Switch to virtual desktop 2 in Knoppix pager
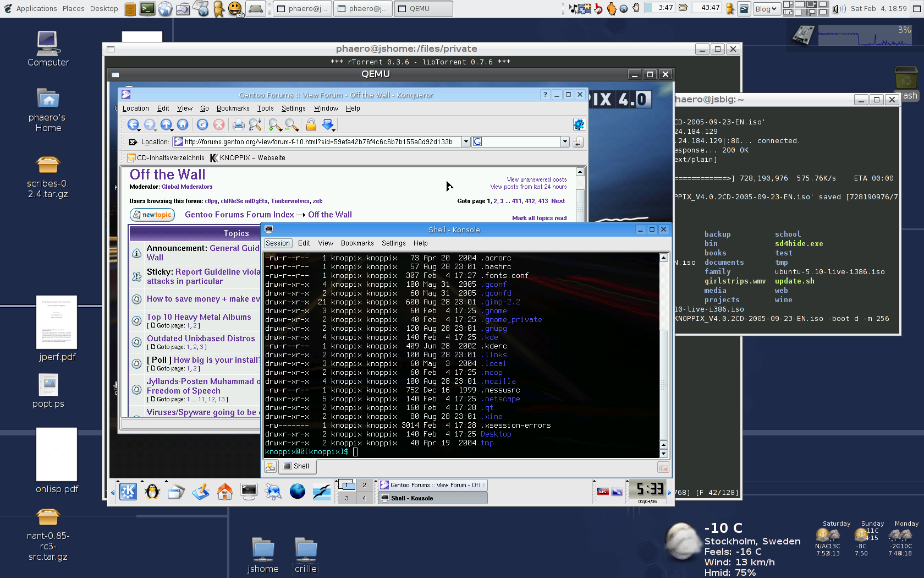The height and width of the screenshot is (578, 924). [364, 485]
